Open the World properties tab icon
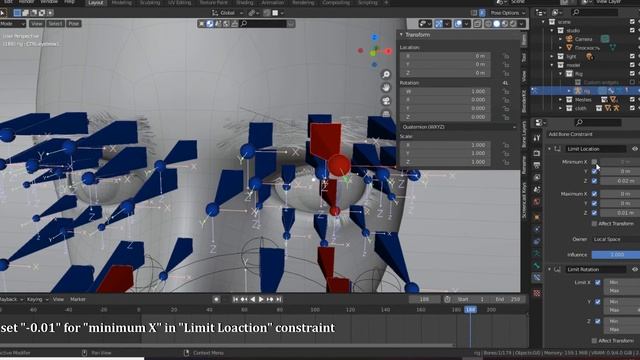This screenshot has width=640, height=360. pos(537,202)
